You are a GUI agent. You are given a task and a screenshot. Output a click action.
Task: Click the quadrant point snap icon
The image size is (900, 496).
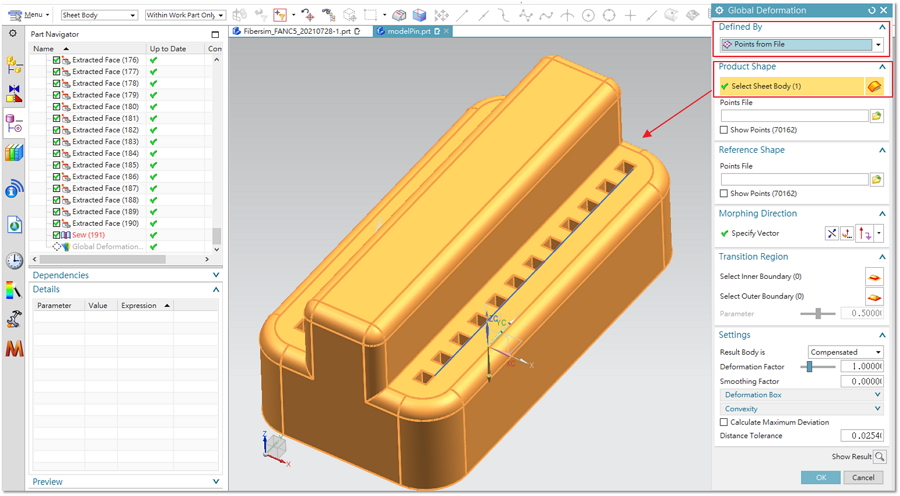click(610, 16)
